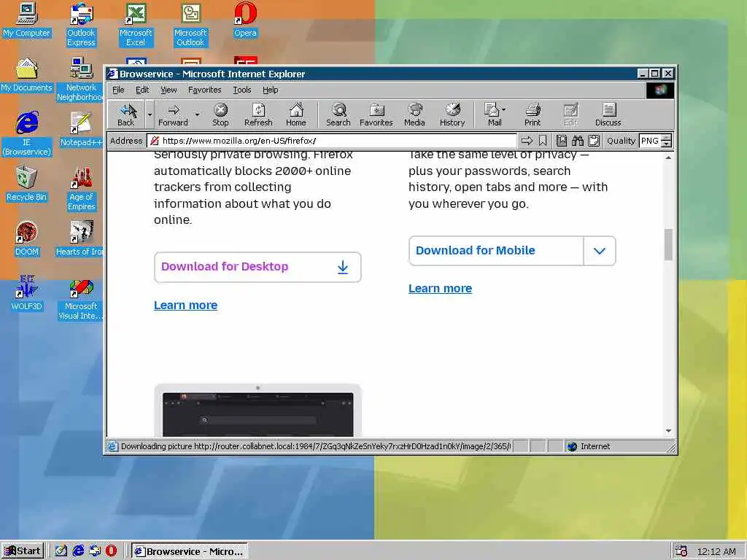Select the Age of Empires icon
Screen dimensions: 747x560
(82, 189)
